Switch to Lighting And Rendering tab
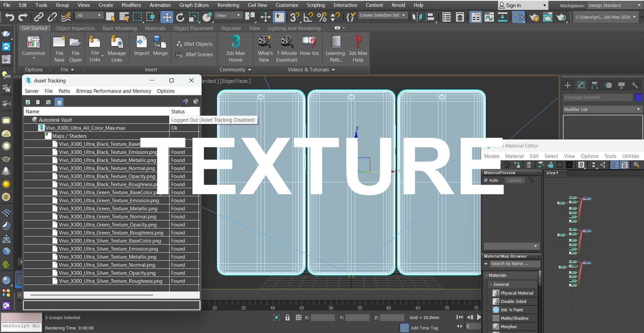 [294, 28]
